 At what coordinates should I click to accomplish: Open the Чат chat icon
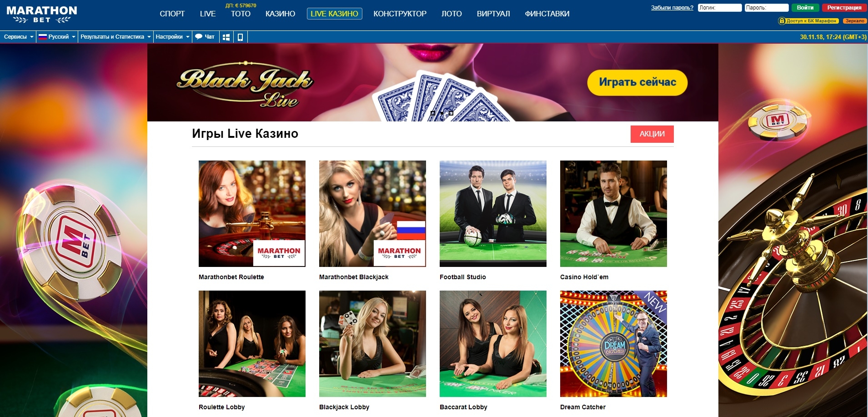205,37
